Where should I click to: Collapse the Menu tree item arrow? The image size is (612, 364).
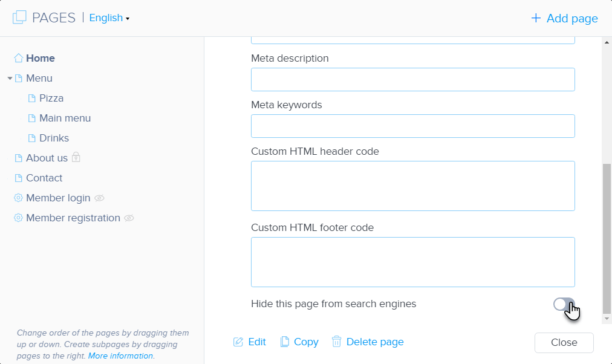10,79
